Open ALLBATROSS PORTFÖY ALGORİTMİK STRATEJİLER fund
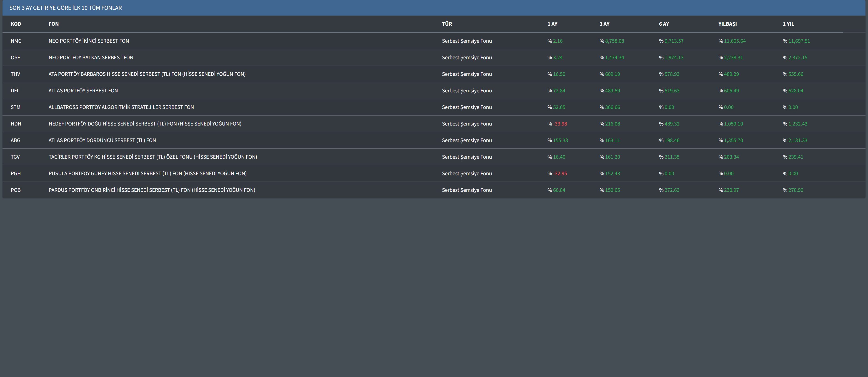This screenshot has height=377, width=868. click(121, 107)
